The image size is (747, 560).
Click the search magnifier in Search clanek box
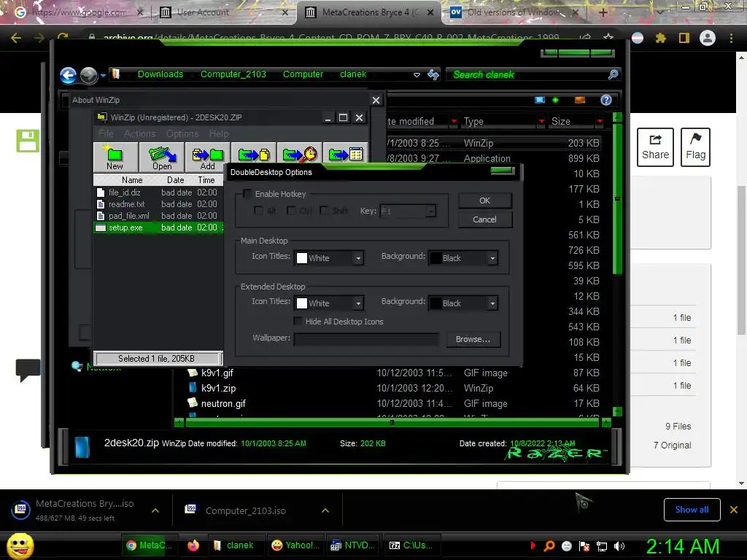[x=613, y=74]
